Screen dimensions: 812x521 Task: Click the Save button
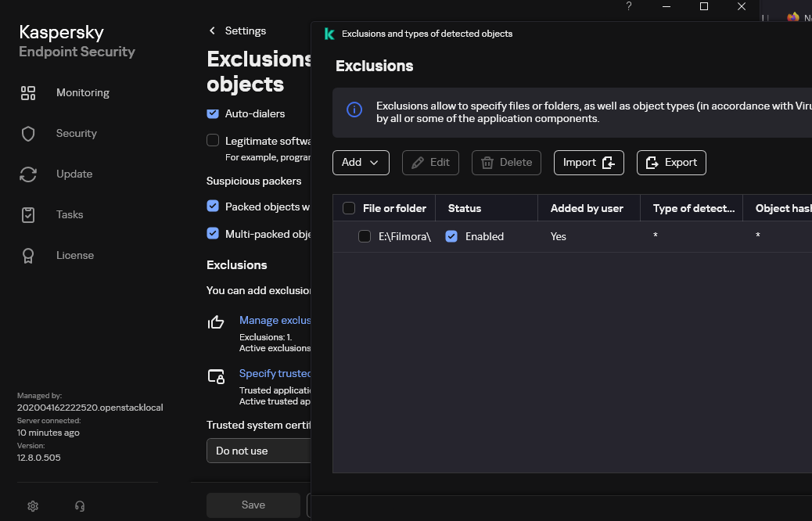pos(253,505)
